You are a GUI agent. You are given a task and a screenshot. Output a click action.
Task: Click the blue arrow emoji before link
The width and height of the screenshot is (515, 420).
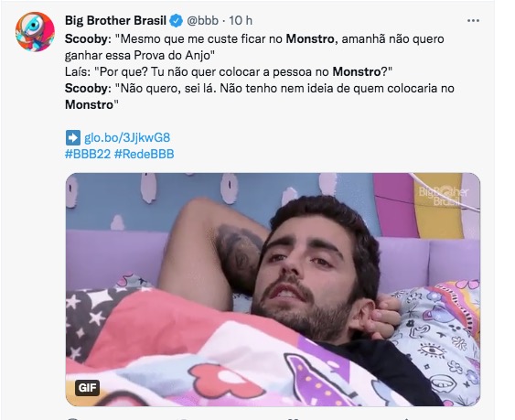coord(72,137)
